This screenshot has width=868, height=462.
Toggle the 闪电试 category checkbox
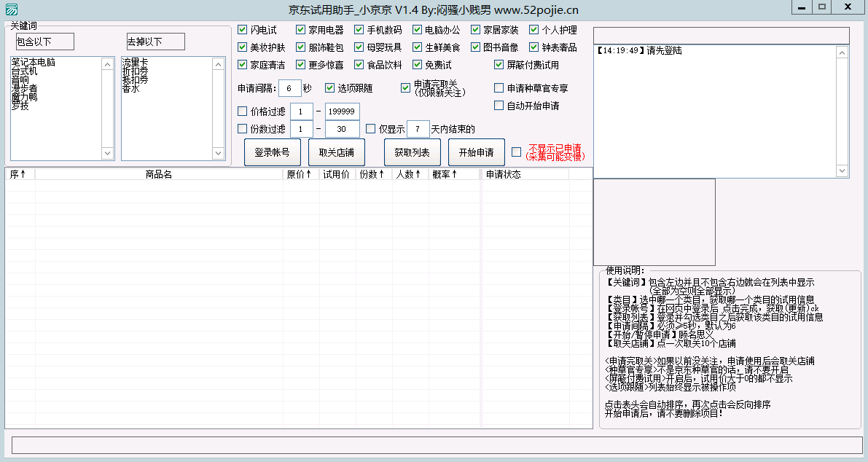pyautogui.click(x=242, y=29)
